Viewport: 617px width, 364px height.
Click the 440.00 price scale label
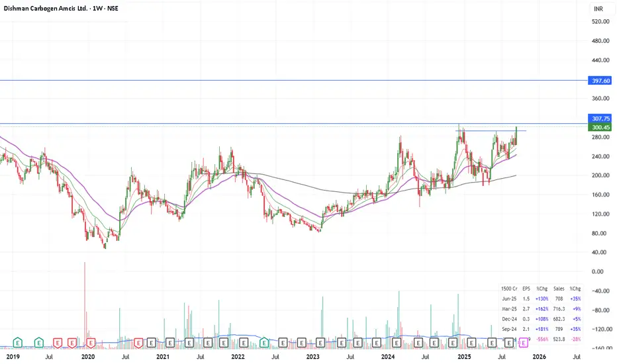(x=600, y=60)
